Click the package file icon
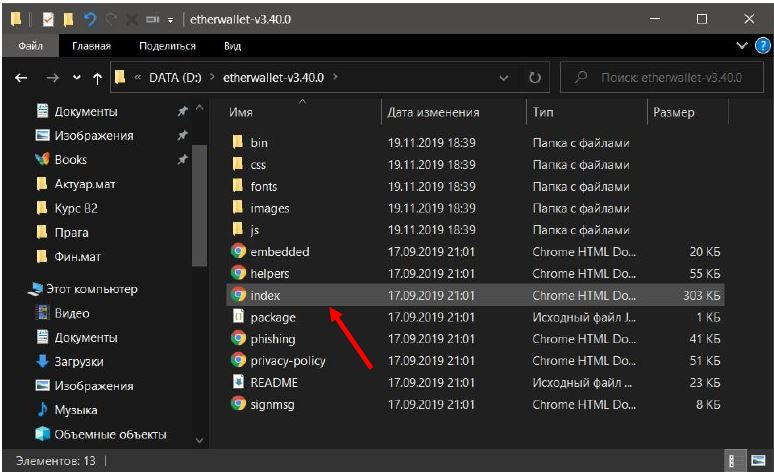This screenshot has height=472, width=774. [238, 317]
